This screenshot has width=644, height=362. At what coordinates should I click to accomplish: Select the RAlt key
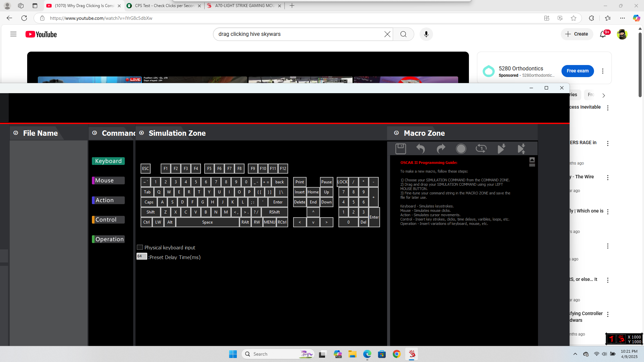point(245,222)
